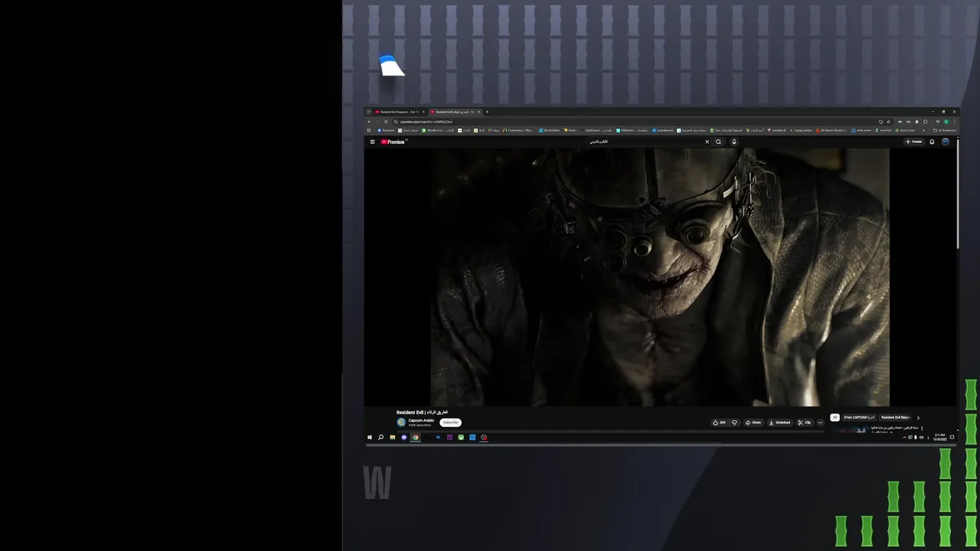Close the first Resident Evil Requiem tab
980x551 pixels.
click(423, 112)
